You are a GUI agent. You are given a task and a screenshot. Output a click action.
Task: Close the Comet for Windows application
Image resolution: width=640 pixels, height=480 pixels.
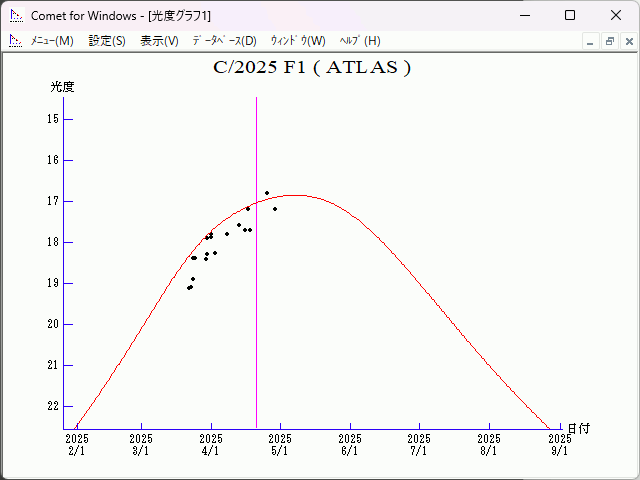(615, 15)
